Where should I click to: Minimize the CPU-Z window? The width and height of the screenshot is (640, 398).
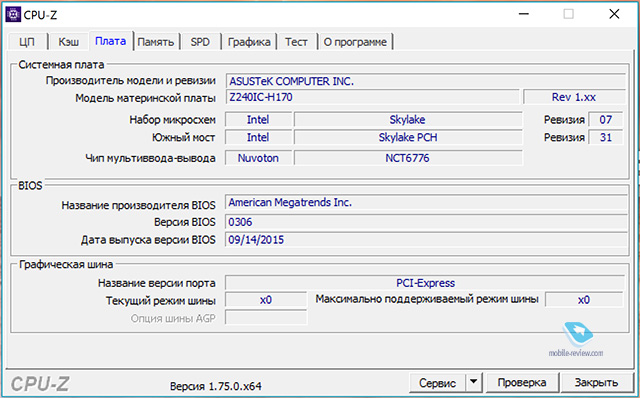click(524, 14)
